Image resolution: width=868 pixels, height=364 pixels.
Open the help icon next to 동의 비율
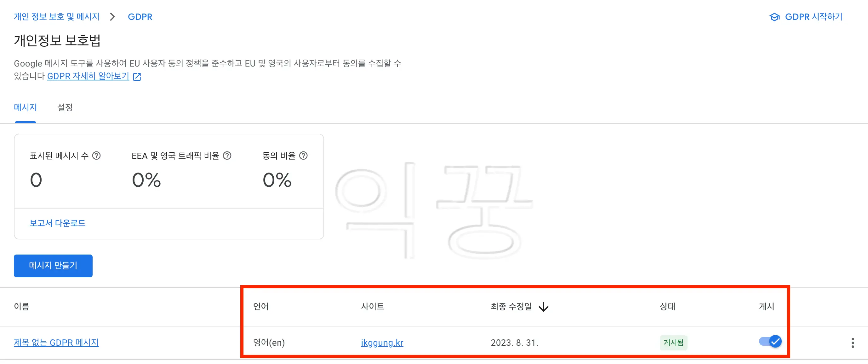[x=304, y=156]
